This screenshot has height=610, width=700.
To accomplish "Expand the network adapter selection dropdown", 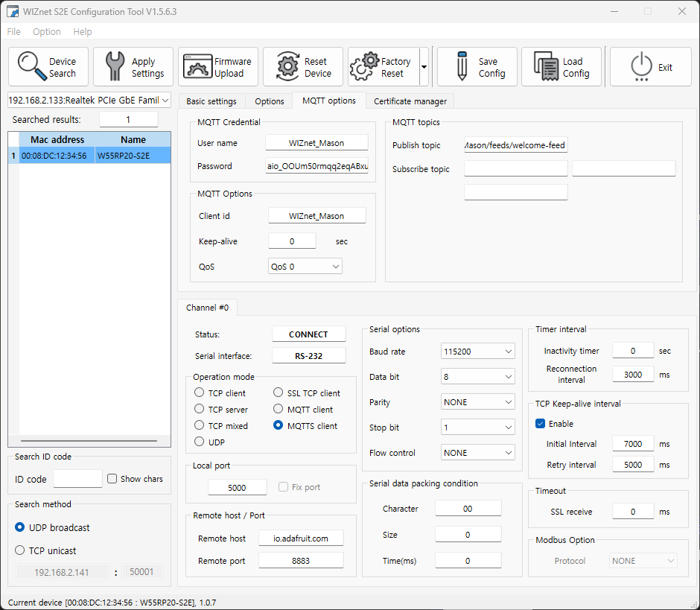I will [165, 101].
